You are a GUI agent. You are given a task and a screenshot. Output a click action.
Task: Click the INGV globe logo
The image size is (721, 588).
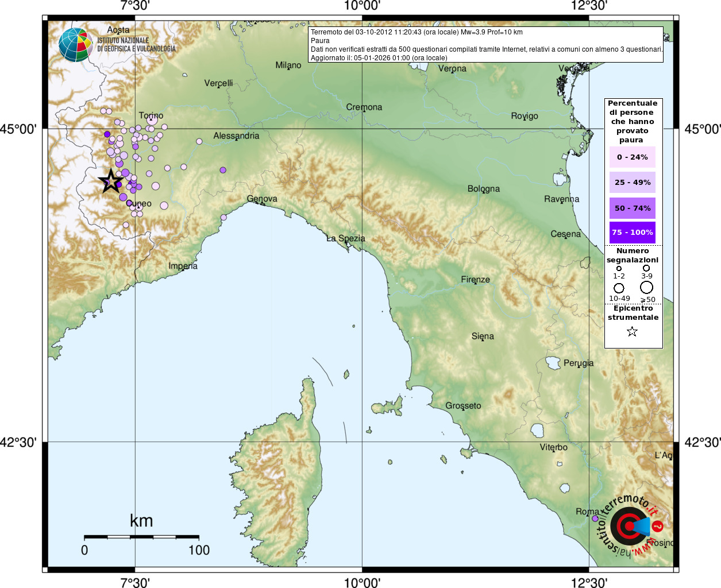[x=75, y=45]
